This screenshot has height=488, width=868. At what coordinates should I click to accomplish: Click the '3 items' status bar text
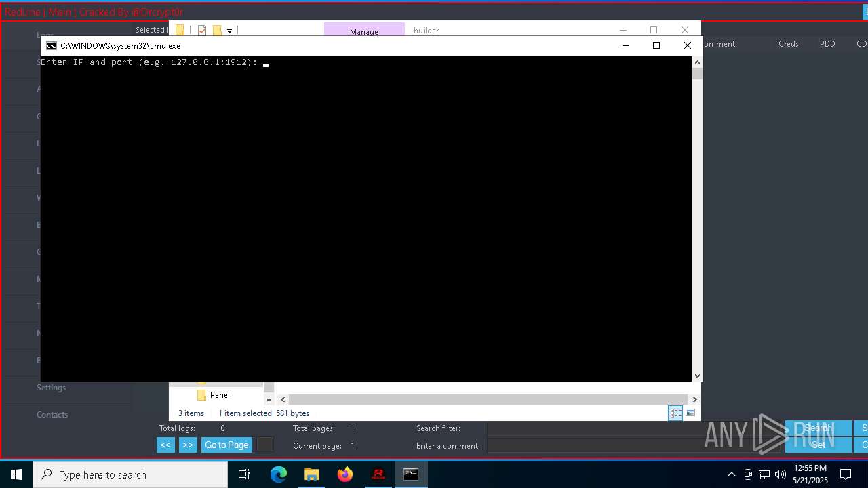(191, 413)
